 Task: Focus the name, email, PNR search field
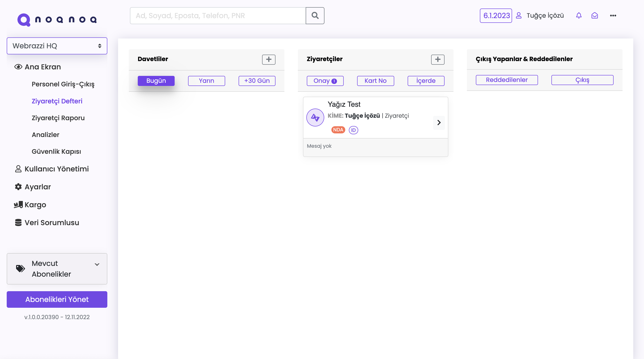218,15
